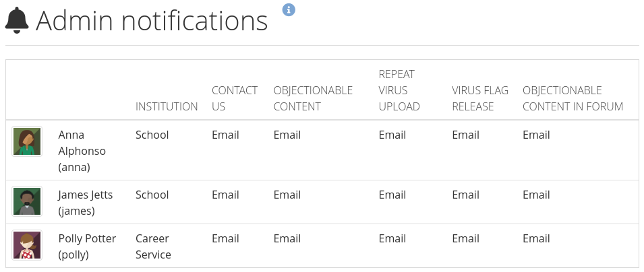Click the Objectionable Content column header
Image resolution: width=644 pixels, height=272 pixels.
click(x=313, y=98)
